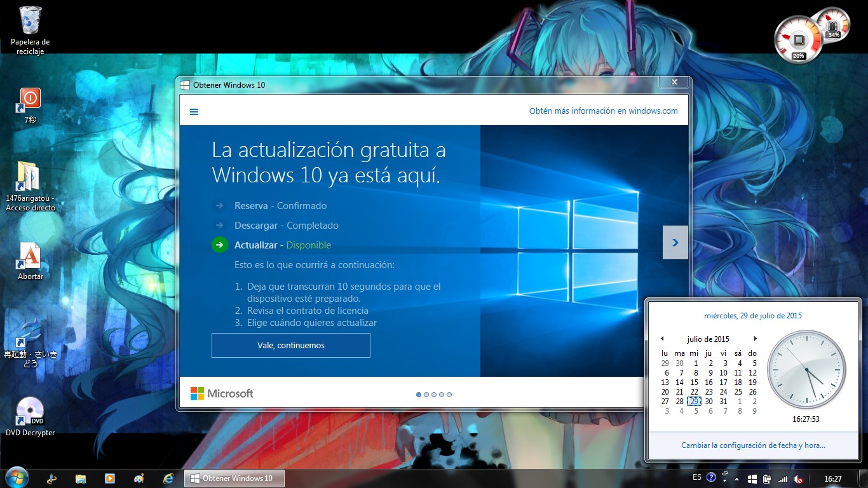Open Papelera de reciclaje desktop icon
This screenshot has width=868, height=488.
click(x=30, y=30)
